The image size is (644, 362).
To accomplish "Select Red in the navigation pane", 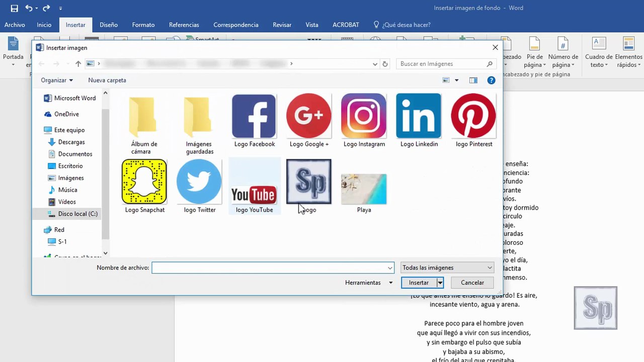I will (54, 230).
